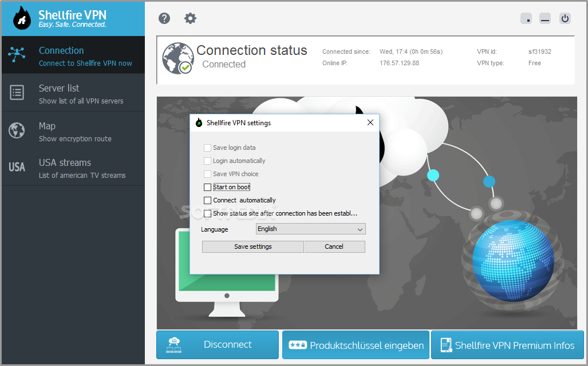Click the key icon on the Produktschlüssel button
Image resolution: width=588 pixels, height=366 pixels.
298,345
